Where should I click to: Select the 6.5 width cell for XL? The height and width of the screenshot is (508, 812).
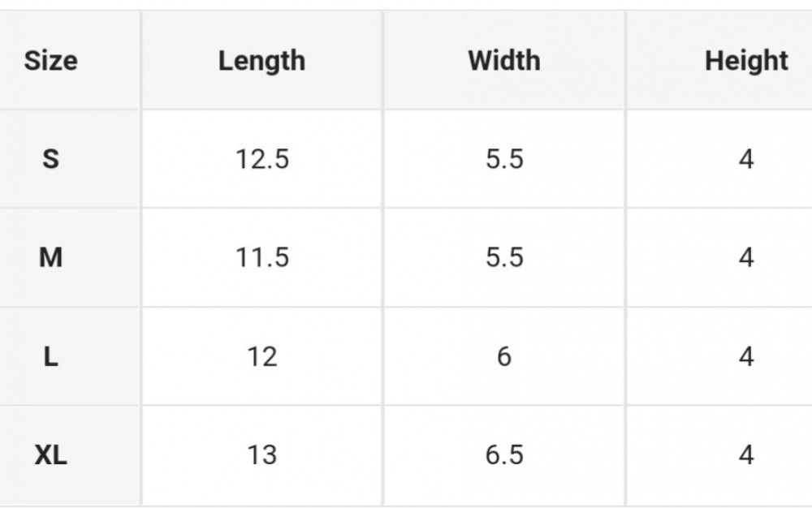[504, 455]
